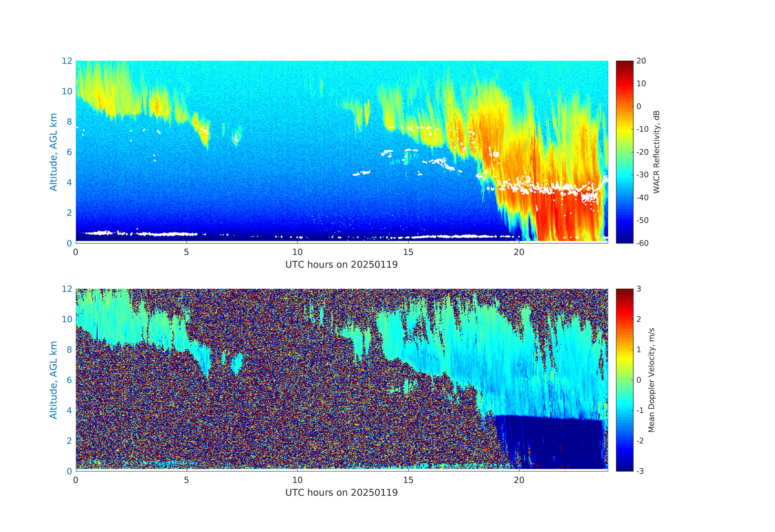The width and height of the screenshot is (775, 532).
Task: Click the bottom plot's 'UTC hours on 20250119' label
Action: point(341,493)
